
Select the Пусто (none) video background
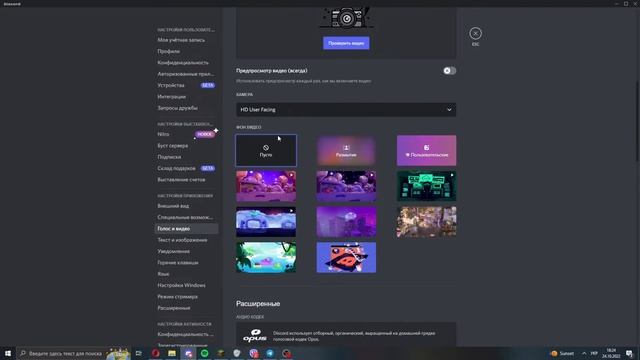coord(266,151)
